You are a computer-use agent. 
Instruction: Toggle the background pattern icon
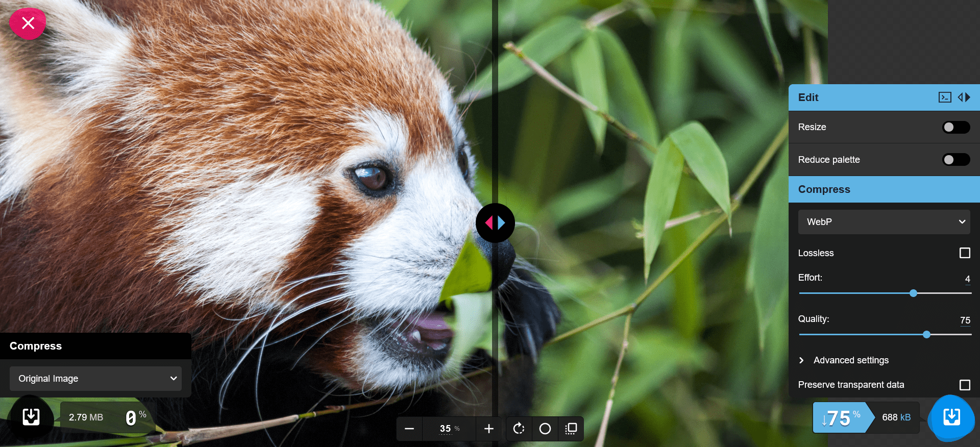coord(571,429)
